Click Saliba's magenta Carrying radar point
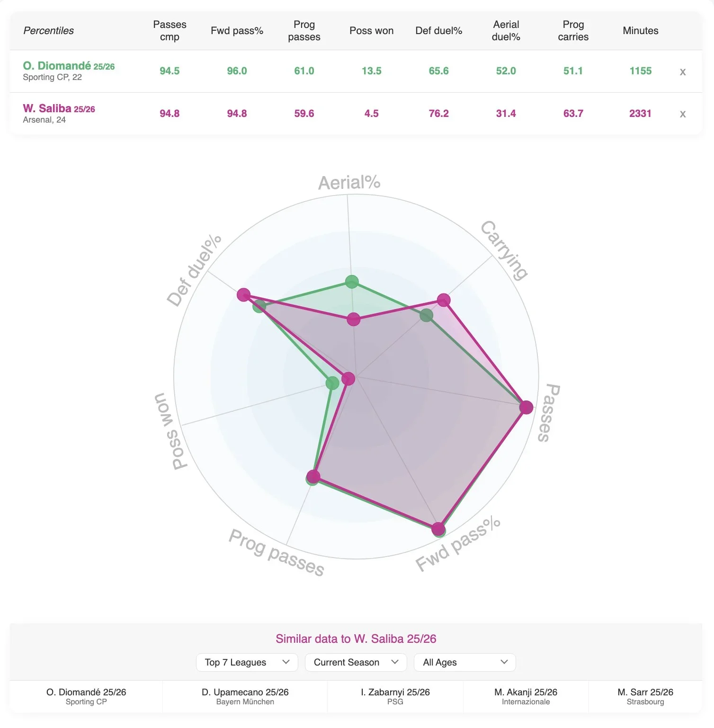The image size is (714, 728). pyautogui.click(x=443, y=300)
